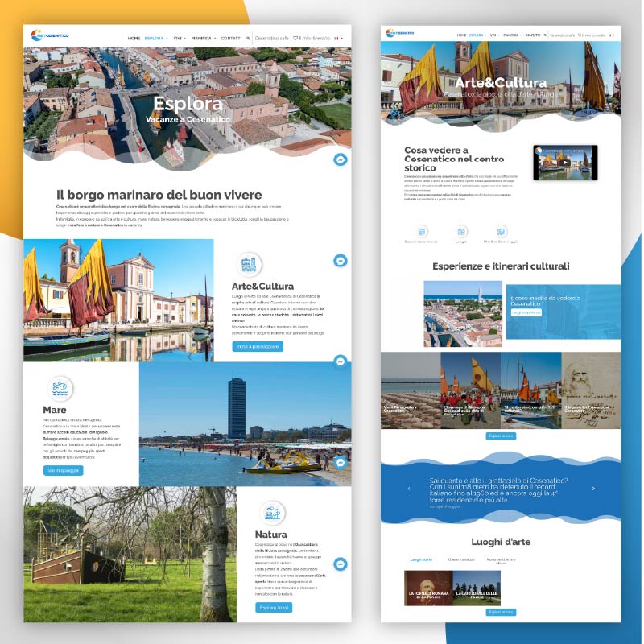Open Il mio itinerario heart link on Esplora page
Screen dimensions: 644x644
tap(312, 38)
